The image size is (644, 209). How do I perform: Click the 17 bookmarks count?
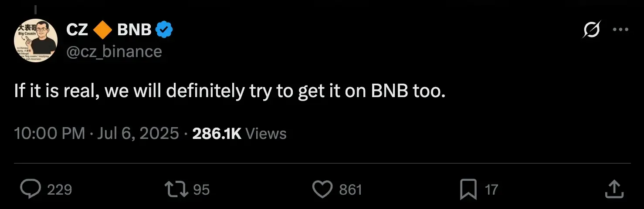coord(491,190)
